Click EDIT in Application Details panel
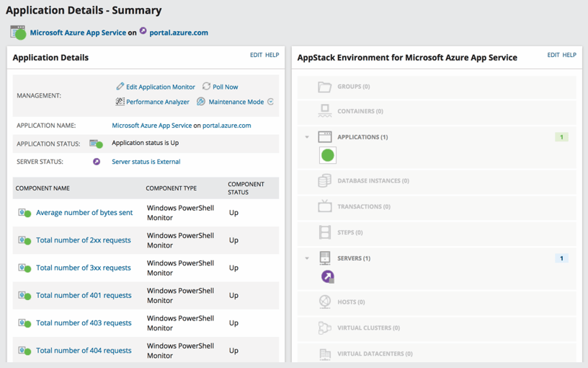This screenshot has width=588, height=368. (x=256, y=55)
